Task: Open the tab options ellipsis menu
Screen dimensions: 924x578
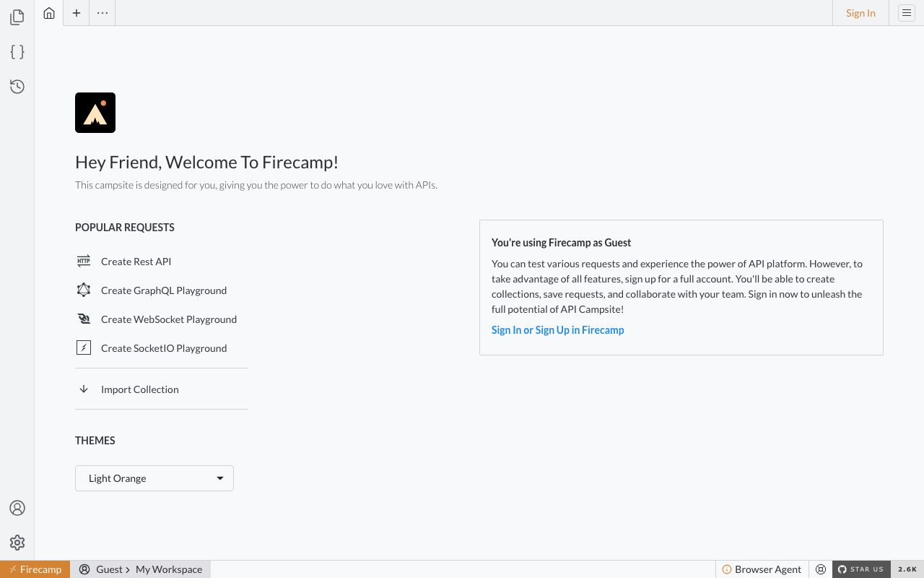Action: [103, 13]
